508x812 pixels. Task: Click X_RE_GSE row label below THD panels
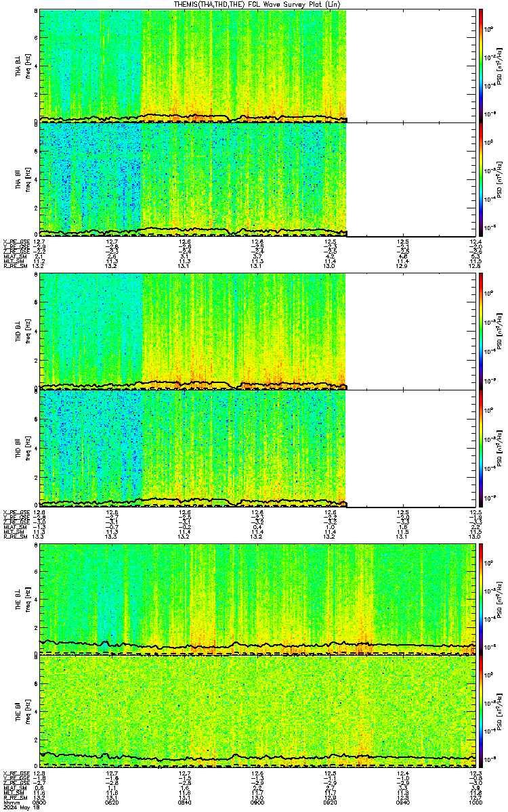tap(15, 512)
